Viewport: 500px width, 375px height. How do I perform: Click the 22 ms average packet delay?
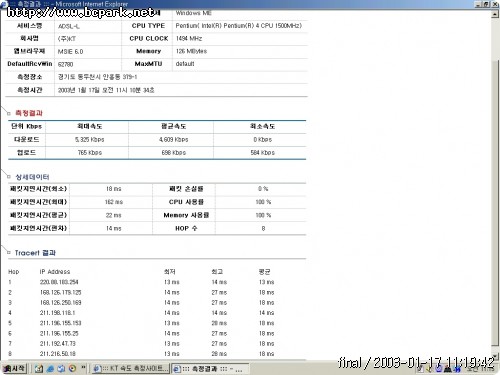(x=114, y=215)
